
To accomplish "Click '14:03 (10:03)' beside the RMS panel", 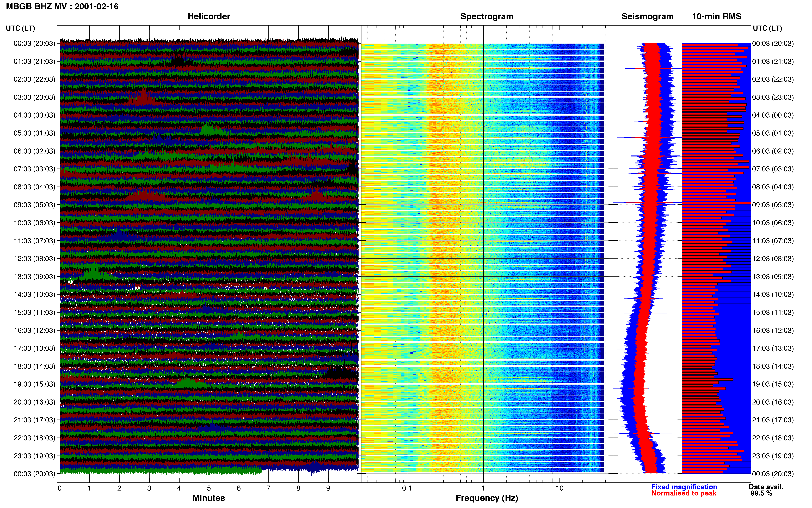I will point(773,295).
